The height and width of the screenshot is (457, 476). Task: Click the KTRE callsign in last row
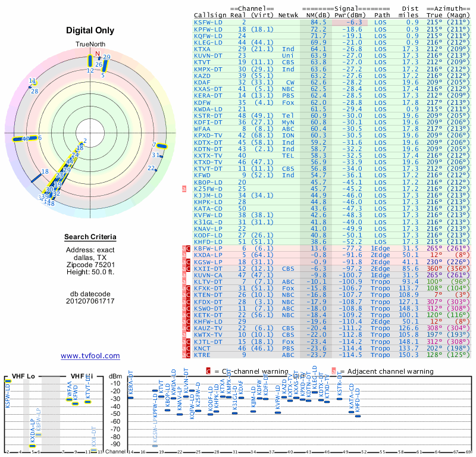tap(202, 355)
